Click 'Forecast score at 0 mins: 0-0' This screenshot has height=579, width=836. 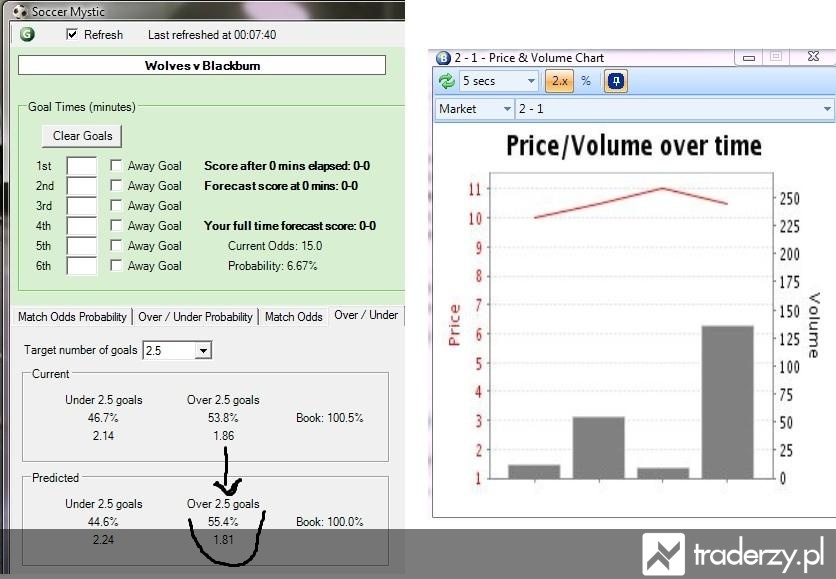pos(281,186)
